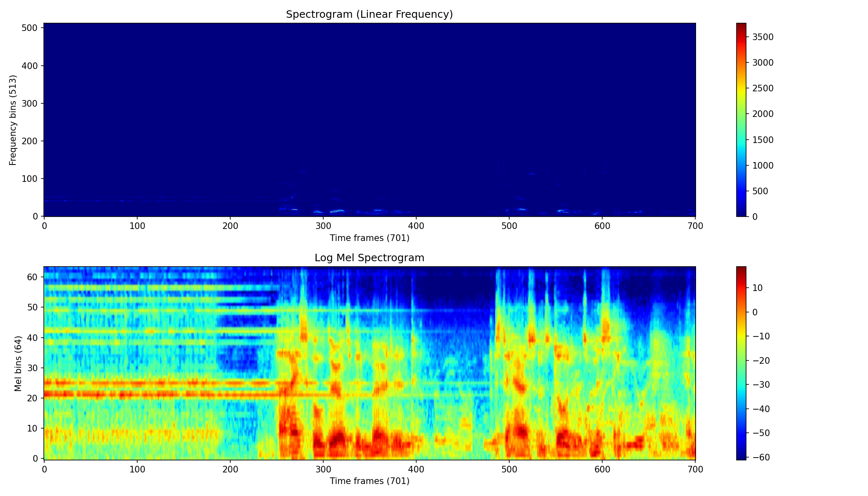The height and width of the screenshot is (496, 868).
Task: Click the '60' tick on the mel axis
Action: click(33, 277)
